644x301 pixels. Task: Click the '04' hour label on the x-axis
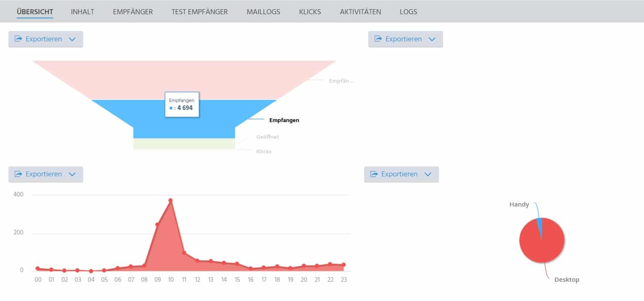91,280
